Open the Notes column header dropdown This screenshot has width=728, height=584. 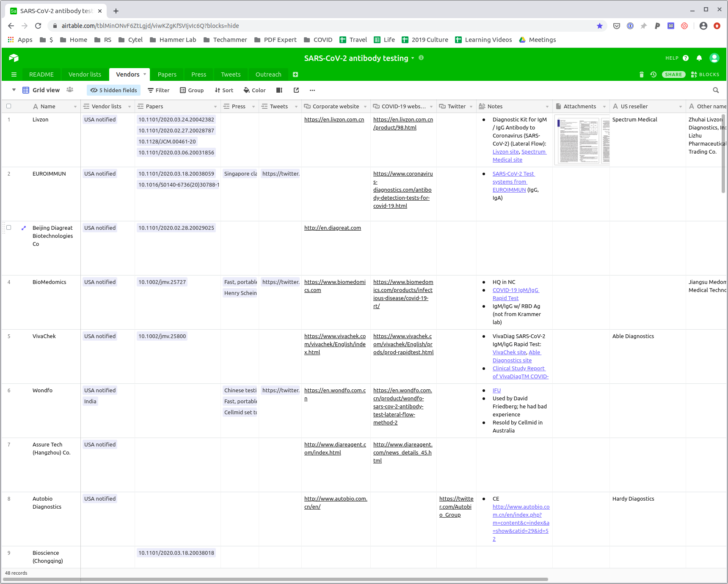pyautogui.click(x=547, y=107)
